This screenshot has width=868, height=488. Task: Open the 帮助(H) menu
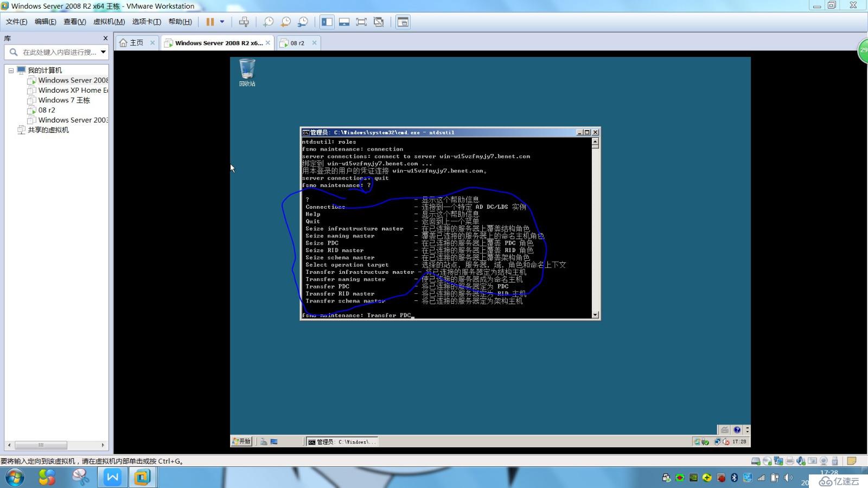tap(180, 22)
